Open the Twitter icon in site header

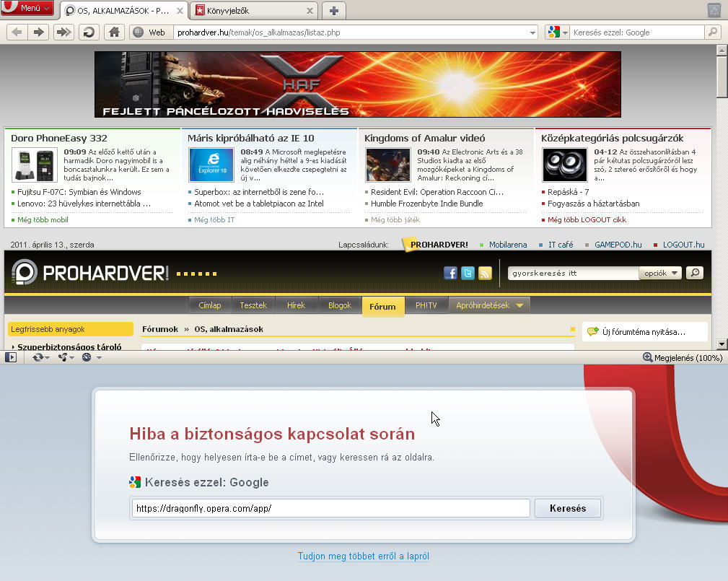pos(468,273)
